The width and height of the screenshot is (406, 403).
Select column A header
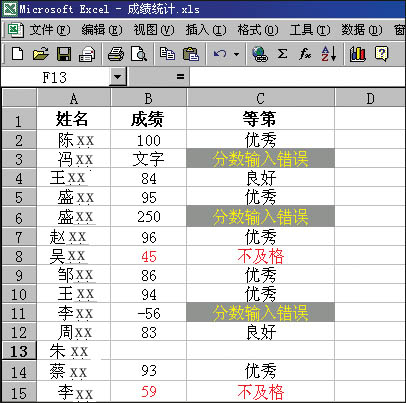click(74, 98)
